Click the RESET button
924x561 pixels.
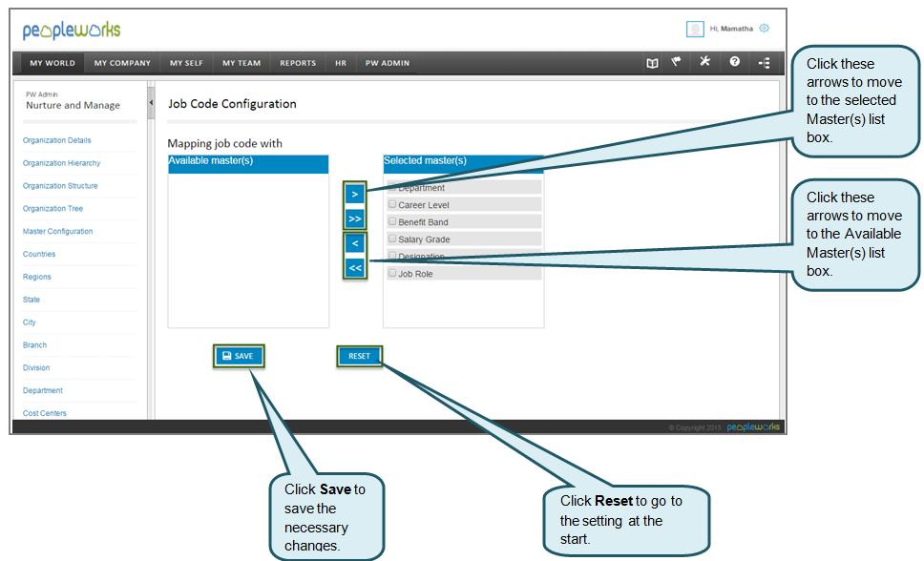click(x=360, y=356)
